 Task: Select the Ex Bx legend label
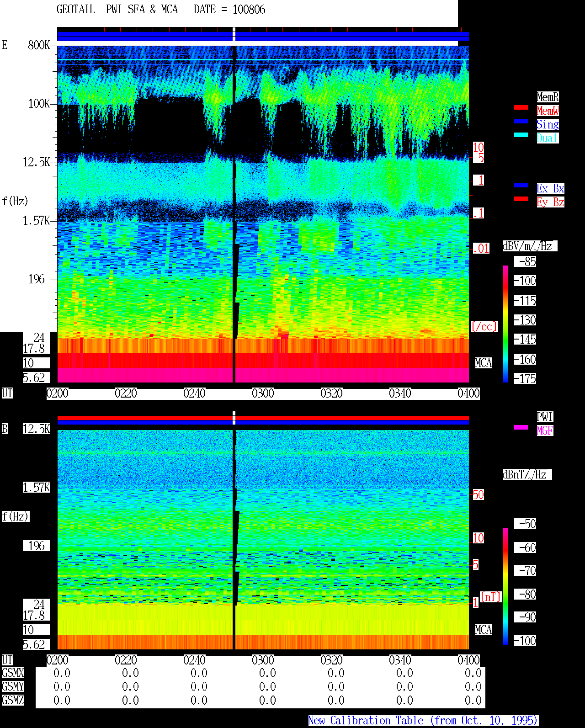point(550,188)
